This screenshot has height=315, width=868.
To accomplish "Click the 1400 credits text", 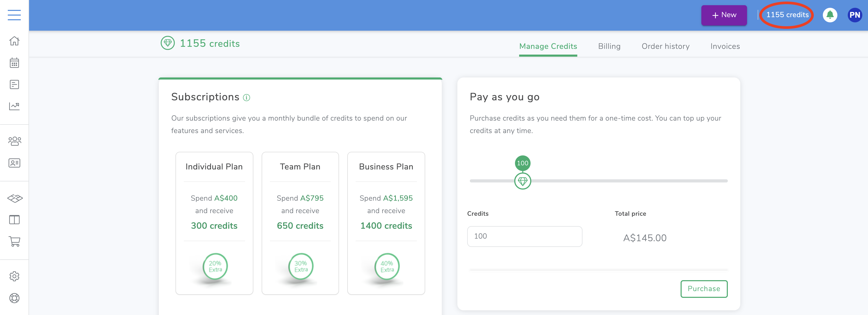I will (x=386, y=226).
